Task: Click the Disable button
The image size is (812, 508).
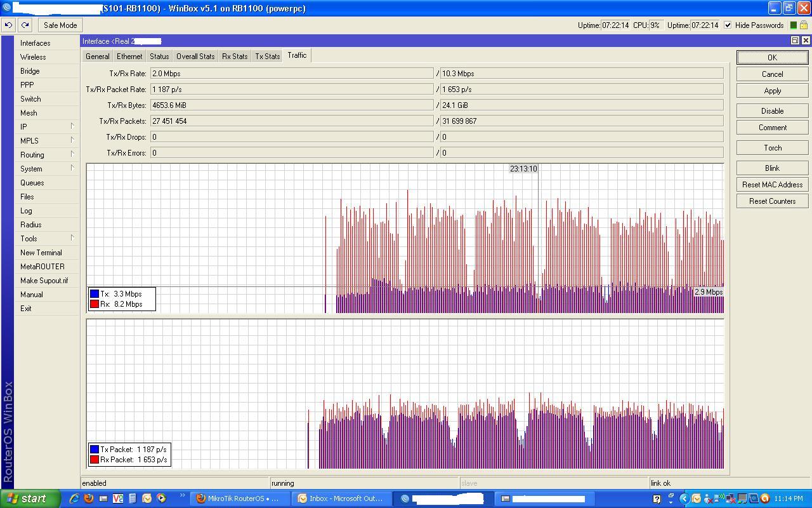Action: pyautogui.click(x=772, y=111)
